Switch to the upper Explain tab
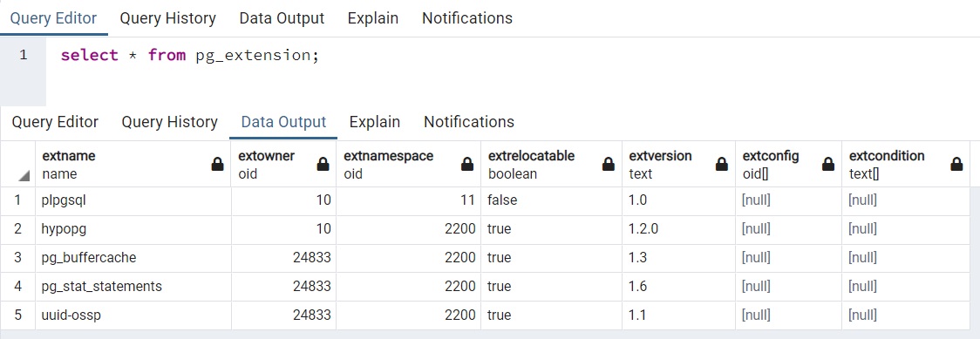Viewport: 980px width, 339px height. [x=373, y=18]
